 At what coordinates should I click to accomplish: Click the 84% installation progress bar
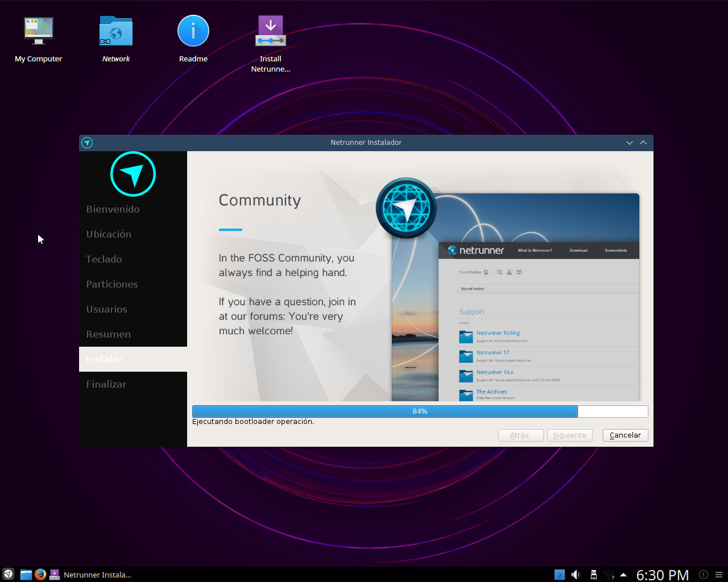420,411
